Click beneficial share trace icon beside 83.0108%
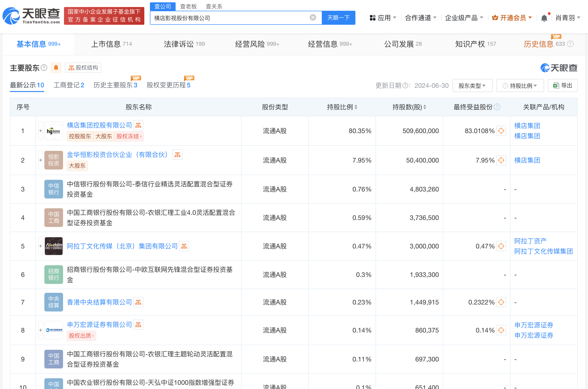This screenshot has height=389, width=588. (501, 131)
